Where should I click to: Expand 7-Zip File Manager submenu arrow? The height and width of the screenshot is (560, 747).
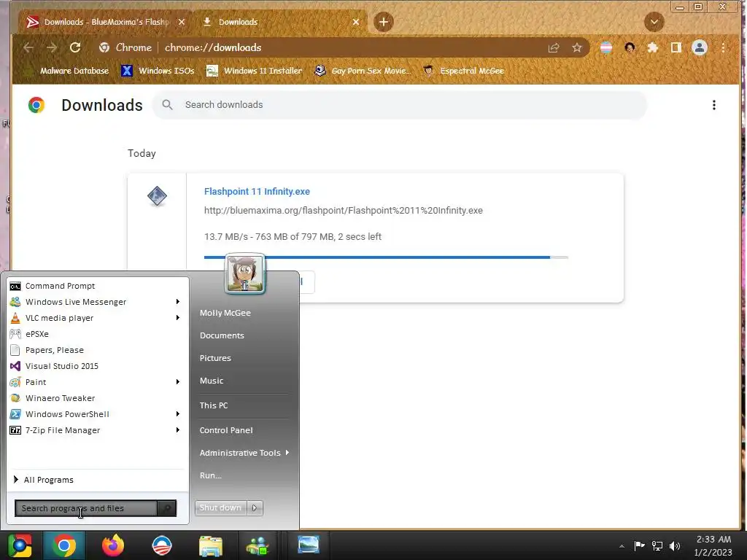[178, 430]
